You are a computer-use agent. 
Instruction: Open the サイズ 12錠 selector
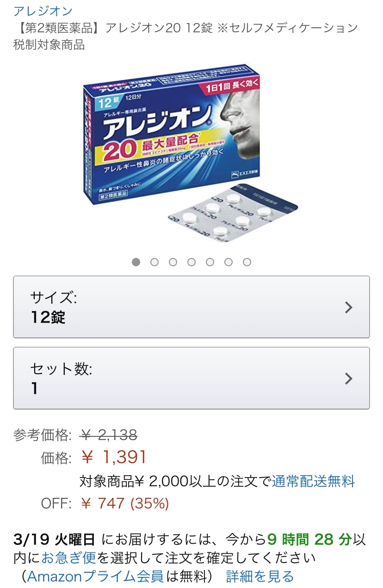pos(191,307)
